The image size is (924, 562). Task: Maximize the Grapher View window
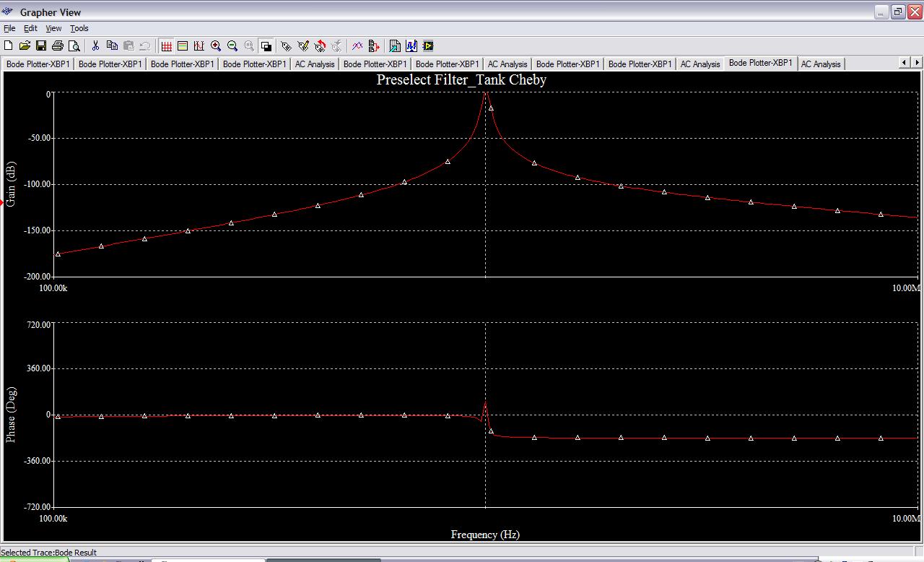click(899, 12)
